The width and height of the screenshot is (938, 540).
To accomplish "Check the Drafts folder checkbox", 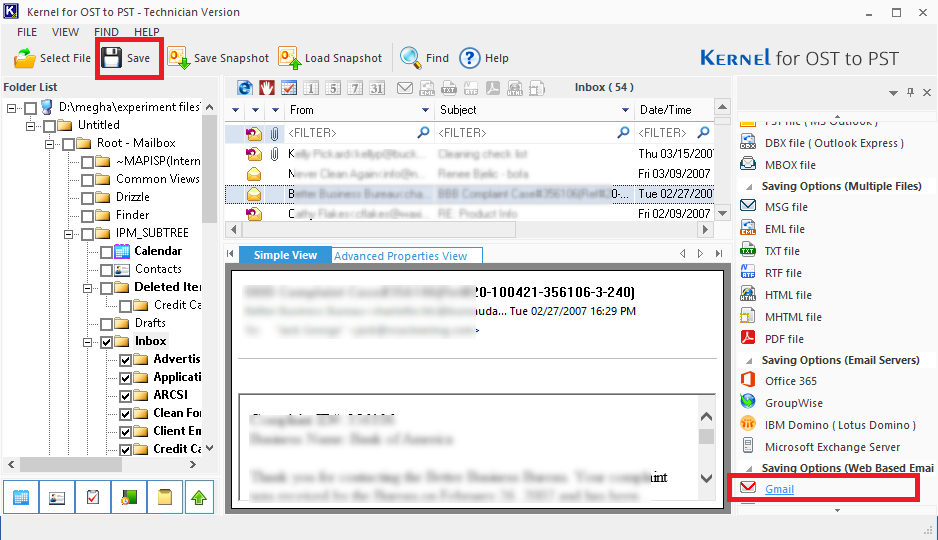I will click(x=106, y=324).
